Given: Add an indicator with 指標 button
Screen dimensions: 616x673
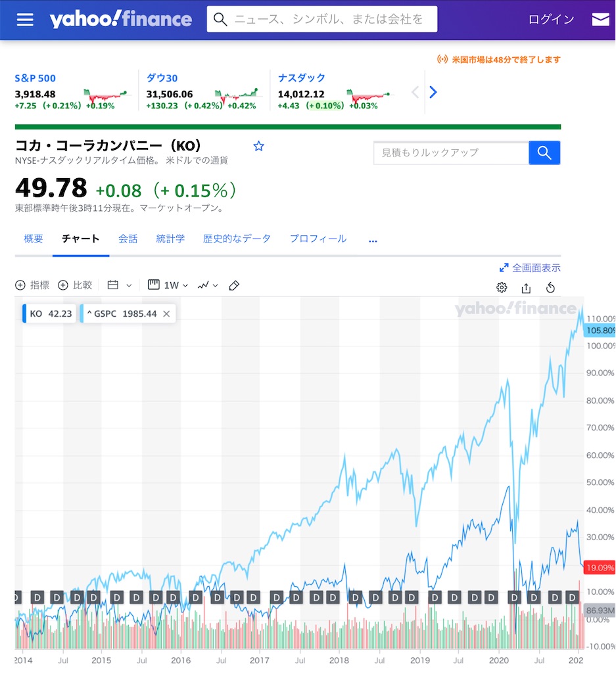Looking at the screenshot, I should (32, 285).
